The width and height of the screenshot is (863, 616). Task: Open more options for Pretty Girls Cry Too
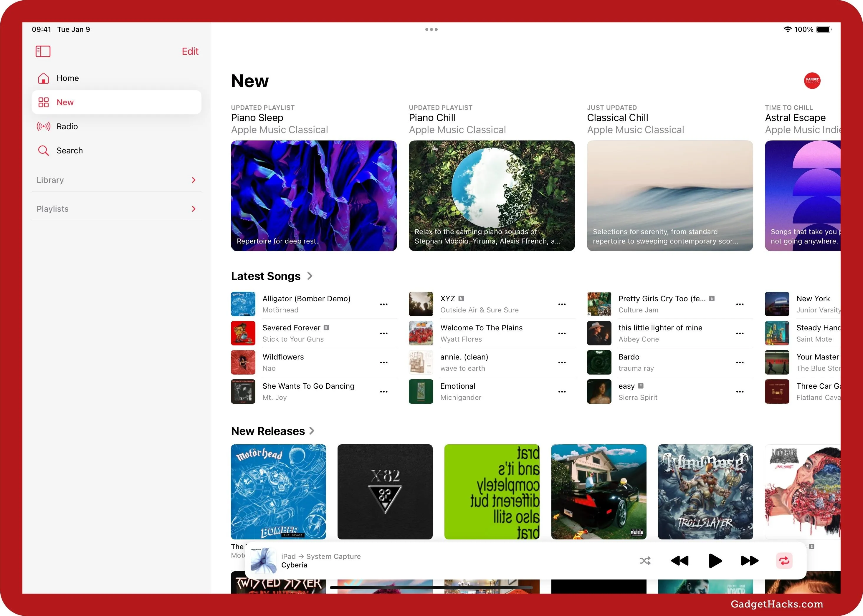(x=740, y=304)
